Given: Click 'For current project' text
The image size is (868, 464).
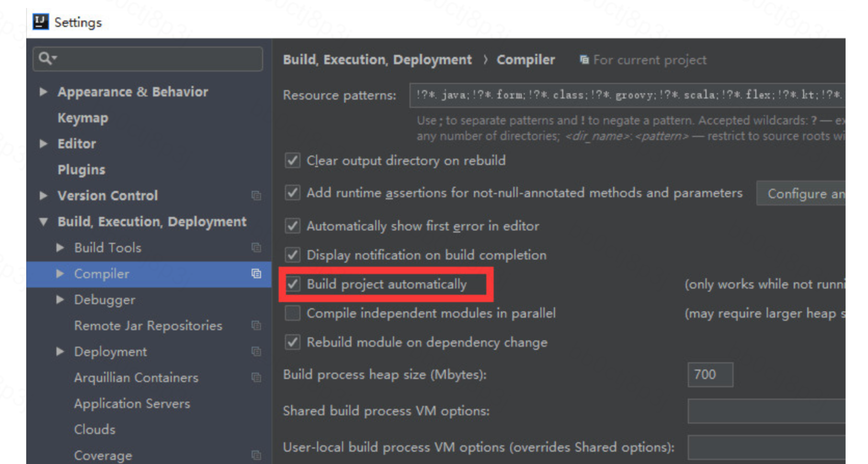Looking at the screenshot, I should [x=650, y=60].
